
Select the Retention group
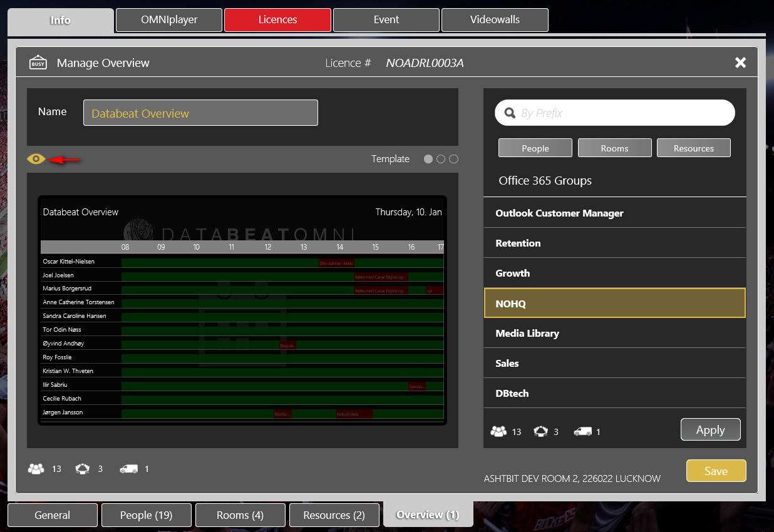(x=615, y=243)
